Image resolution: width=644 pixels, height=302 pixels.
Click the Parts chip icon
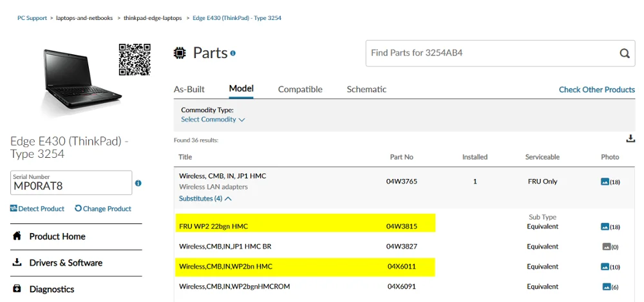(180, 53)
